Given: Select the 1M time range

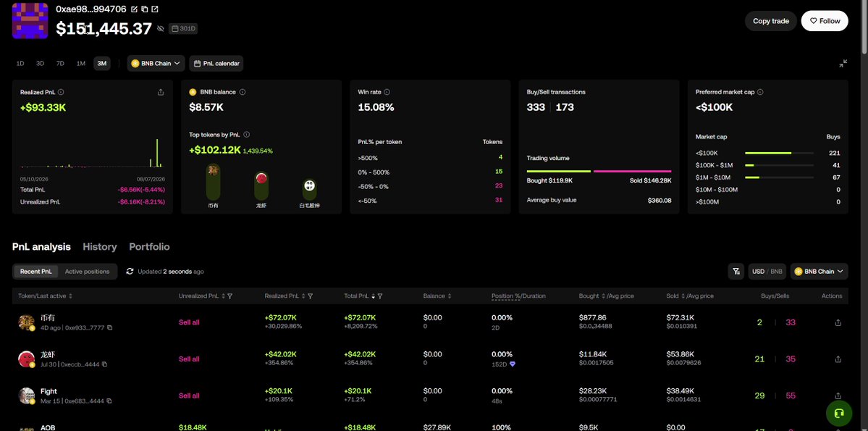Looking at the screenshot, I should (81, 64).
